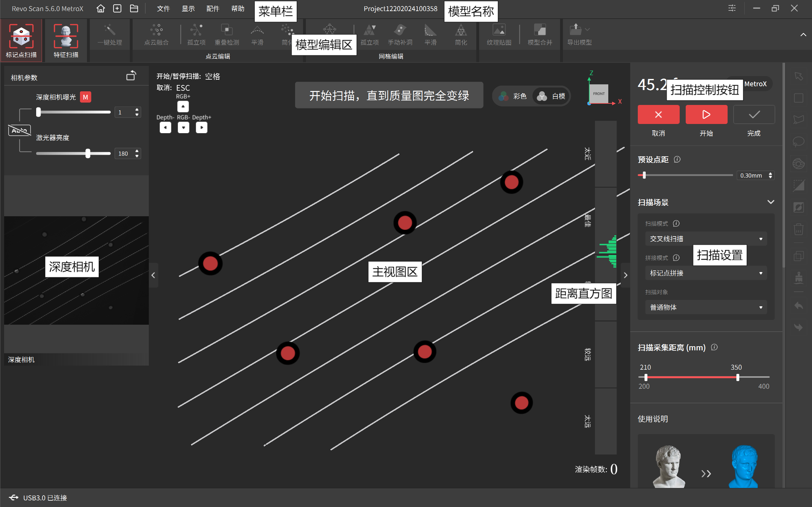
Task: Open the 配件 menu
Action: (x=213, y=8)
